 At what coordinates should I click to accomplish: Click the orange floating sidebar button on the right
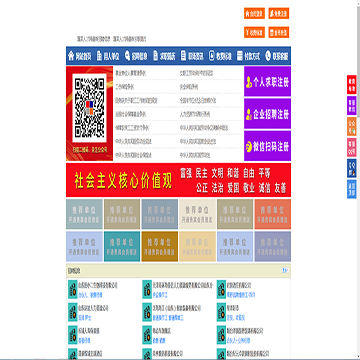tap(352, 126)
